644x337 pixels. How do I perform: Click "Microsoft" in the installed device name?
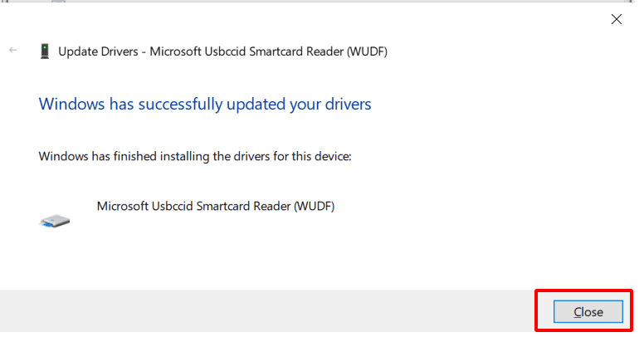[122, 206]
